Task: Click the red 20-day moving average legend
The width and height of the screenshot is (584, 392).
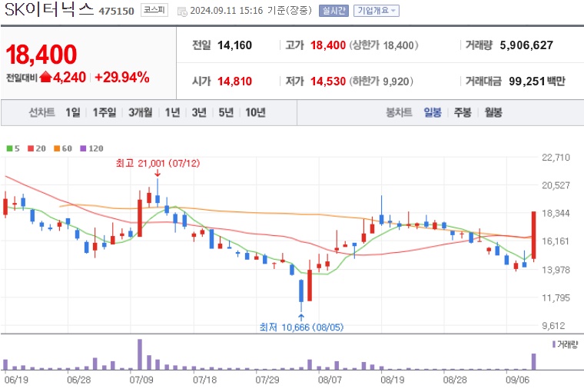Action: coord(37,148)
